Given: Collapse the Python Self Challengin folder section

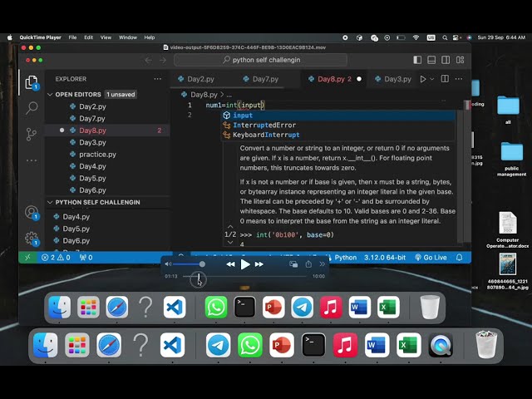Looking at the screenshot, I should tap(50, 202).
